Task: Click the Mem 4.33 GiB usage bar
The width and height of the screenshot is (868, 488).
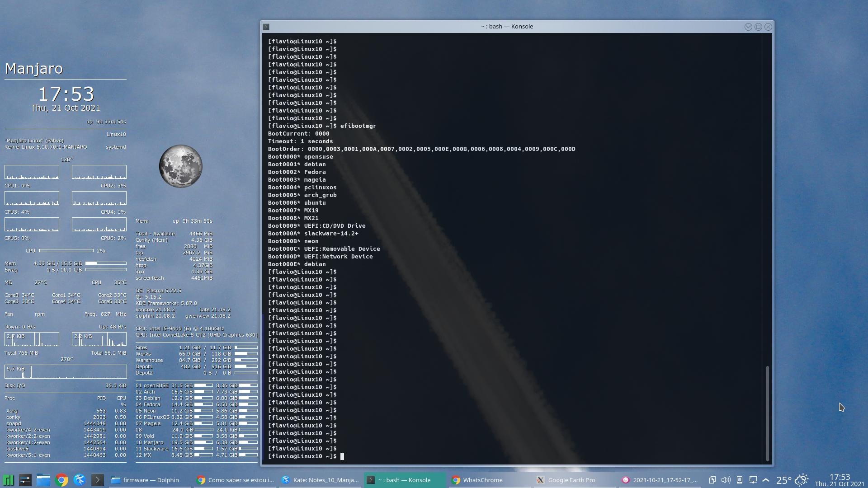Action: tap(106, 263)
